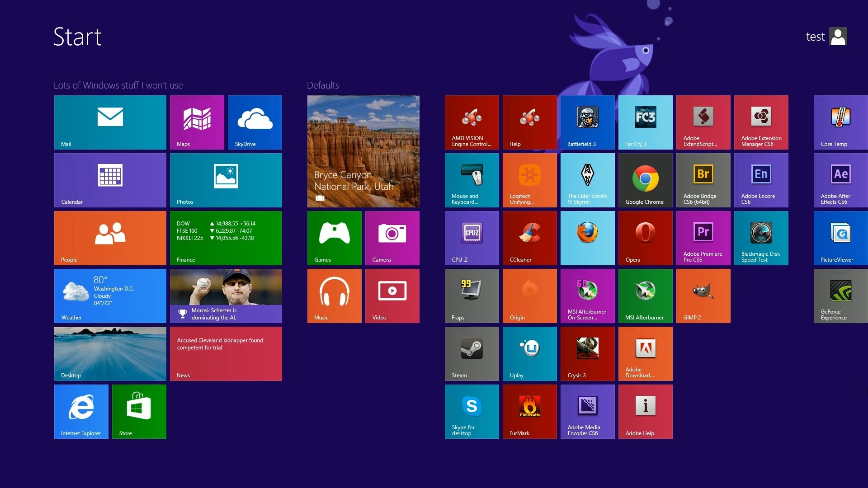Click the test user account name
Viewport: 868px width, 488px height.
(x=815, y=37)
